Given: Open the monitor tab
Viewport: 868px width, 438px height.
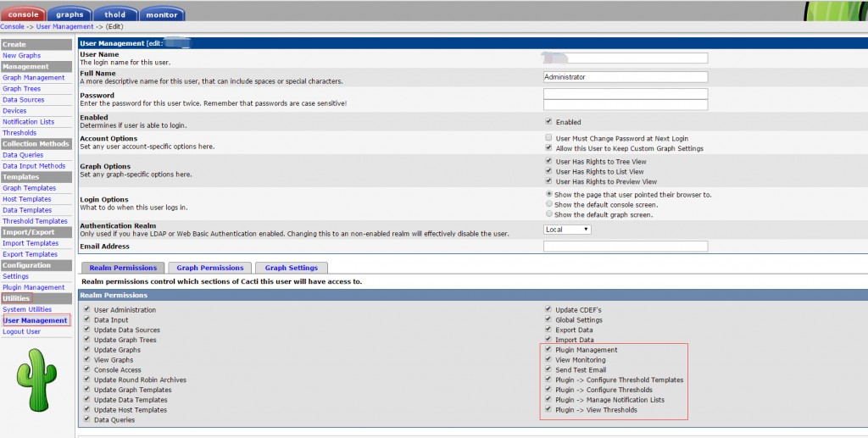Looking at the screenshot, I should click(162, 14).
